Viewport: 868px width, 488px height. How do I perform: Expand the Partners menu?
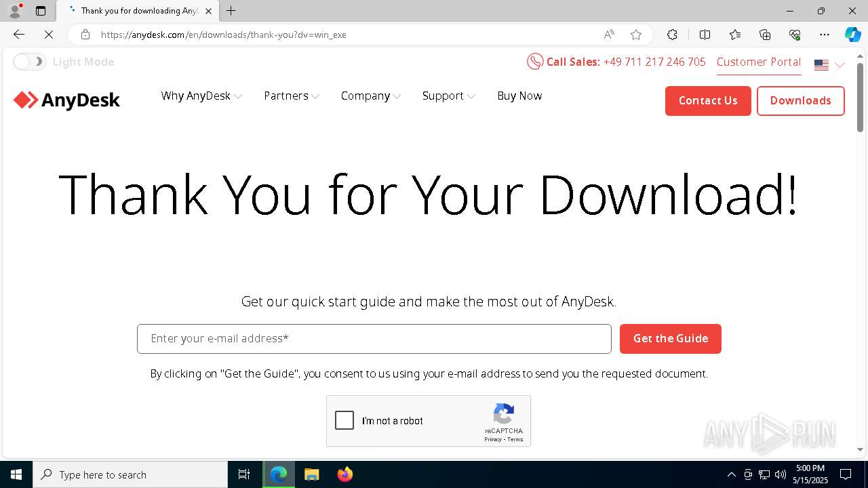292,96
